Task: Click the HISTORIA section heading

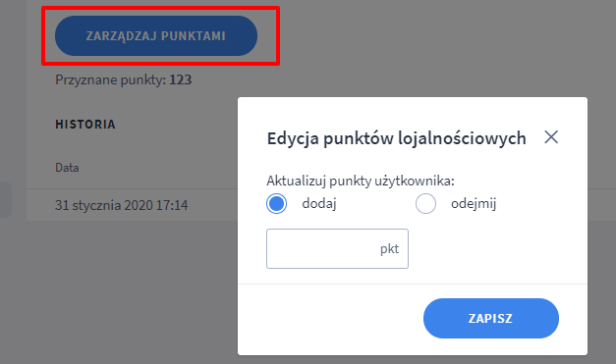Action: pyautogui.click(x=85, y=125)
